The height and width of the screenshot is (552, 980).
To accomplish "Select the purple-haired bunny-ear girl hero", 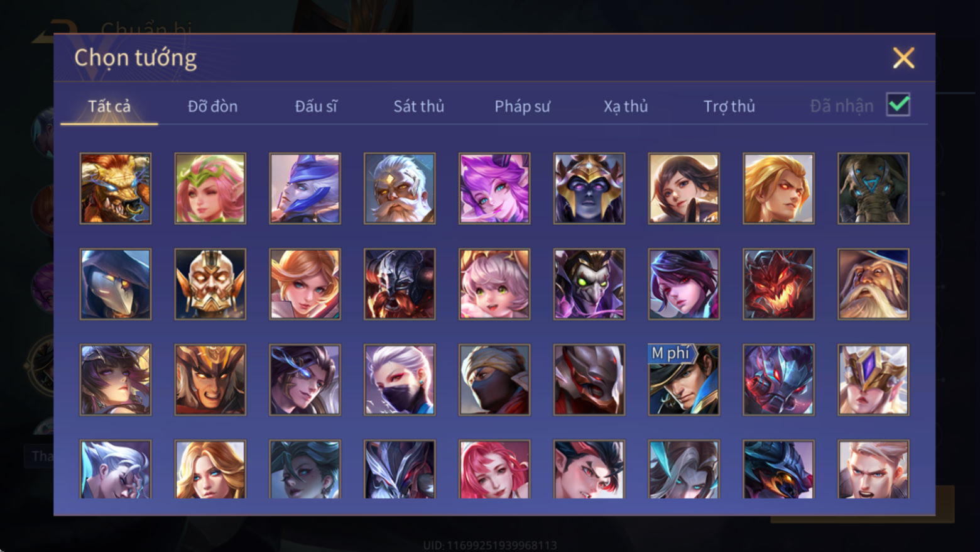I will 494,189.
